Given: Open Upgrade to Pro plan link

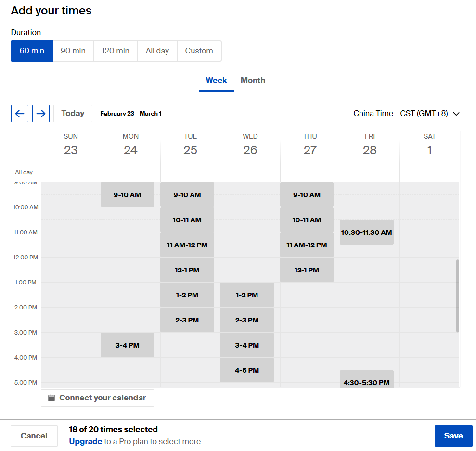Looking at the screenshot, I should [x=86, y=441].
